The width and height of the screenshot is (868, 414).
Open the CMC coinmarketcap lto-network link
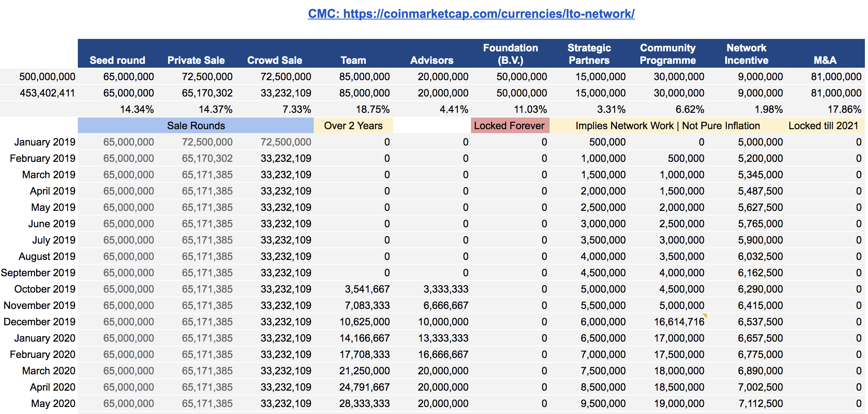tap(471, 14)
